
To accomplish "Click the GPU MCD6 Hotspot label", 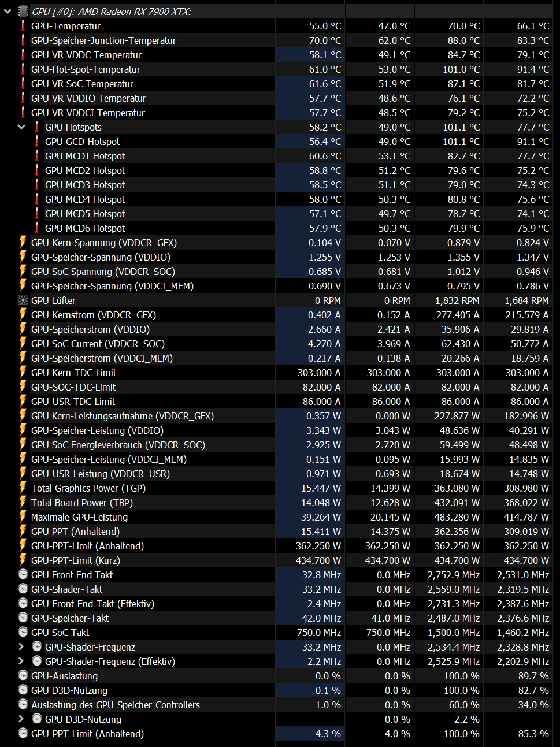I will click(x=85, y=228).
